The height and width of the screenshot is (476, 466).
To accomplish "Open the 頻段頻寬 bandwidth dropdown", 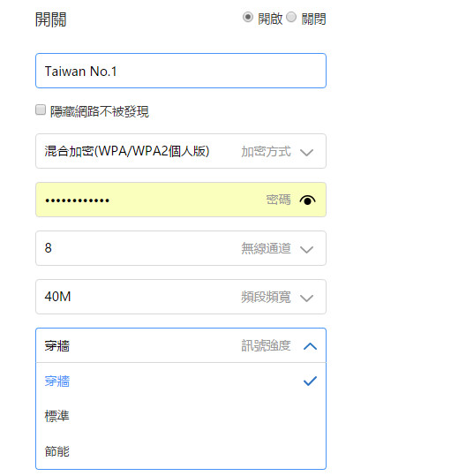I will (181, 297).
